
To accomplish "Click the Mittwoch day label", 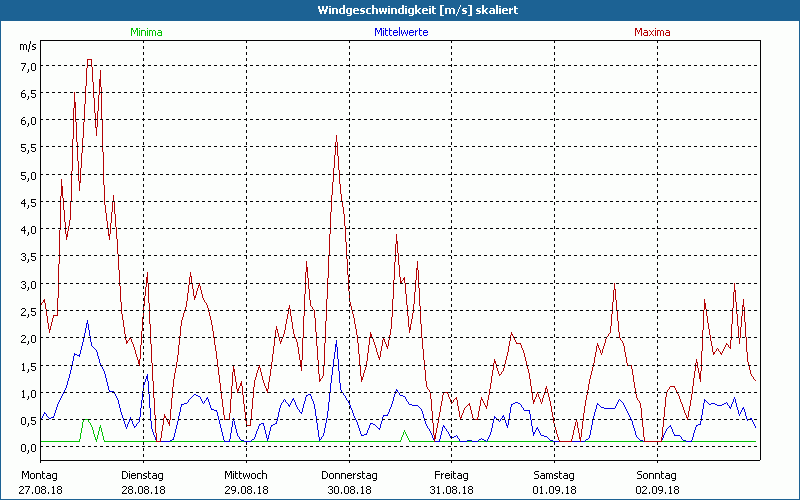I will point(245,475).
